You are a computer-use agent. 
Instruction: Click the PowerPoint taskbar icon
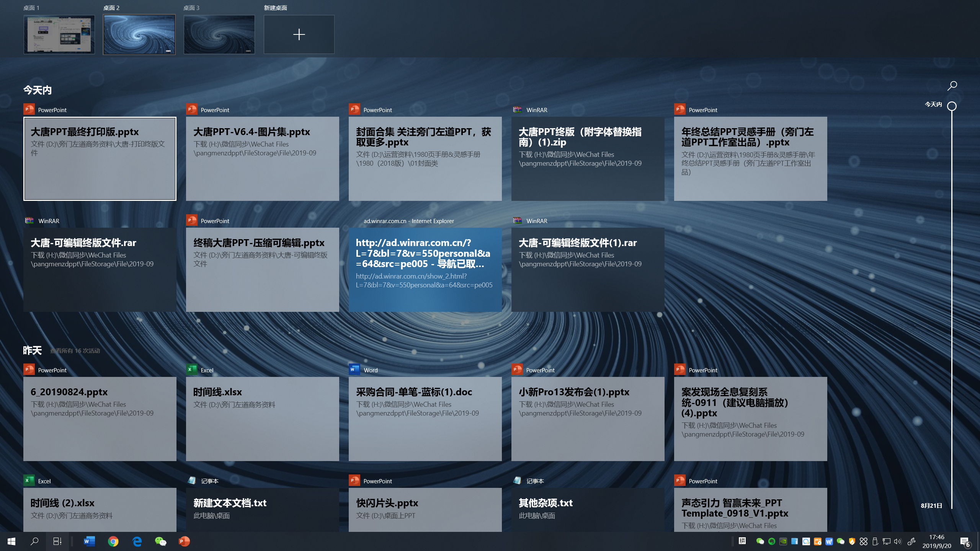(184, 541)
